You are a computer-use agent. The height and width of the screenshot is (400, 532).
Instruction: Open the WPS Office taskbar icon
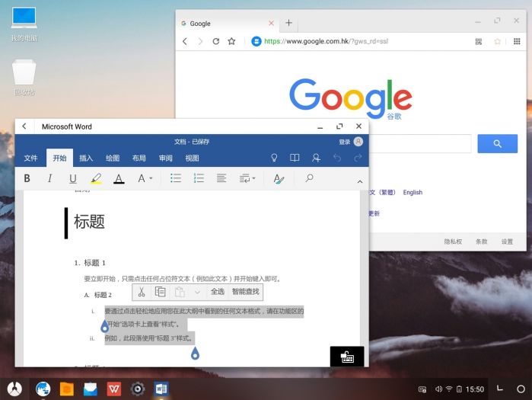114,389
